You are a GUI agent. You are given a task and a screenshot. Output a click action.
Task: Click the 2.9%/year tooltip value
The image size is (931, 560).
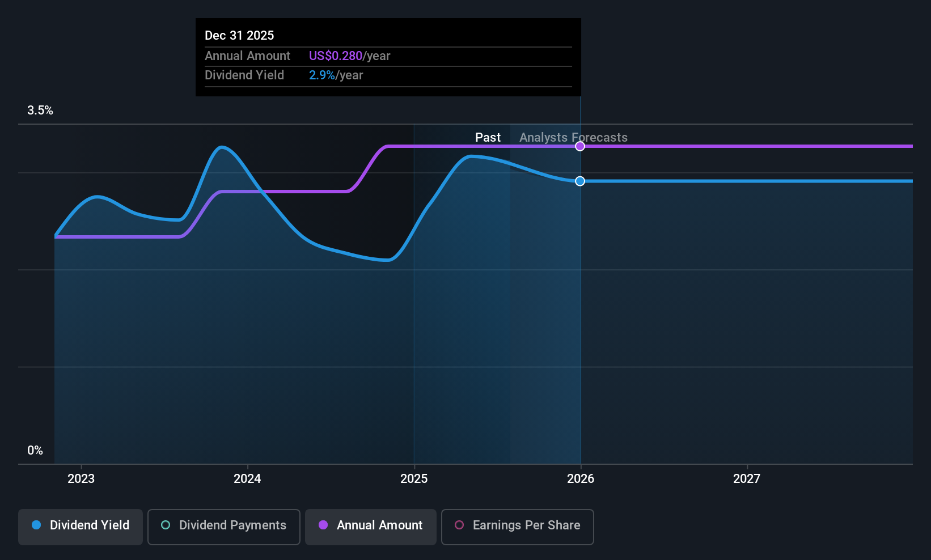point(336,75)
